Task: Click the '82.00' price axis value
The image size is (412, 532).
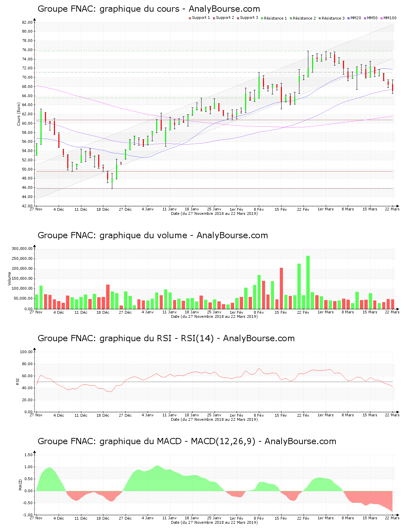Action: click(x=27, y=22)
